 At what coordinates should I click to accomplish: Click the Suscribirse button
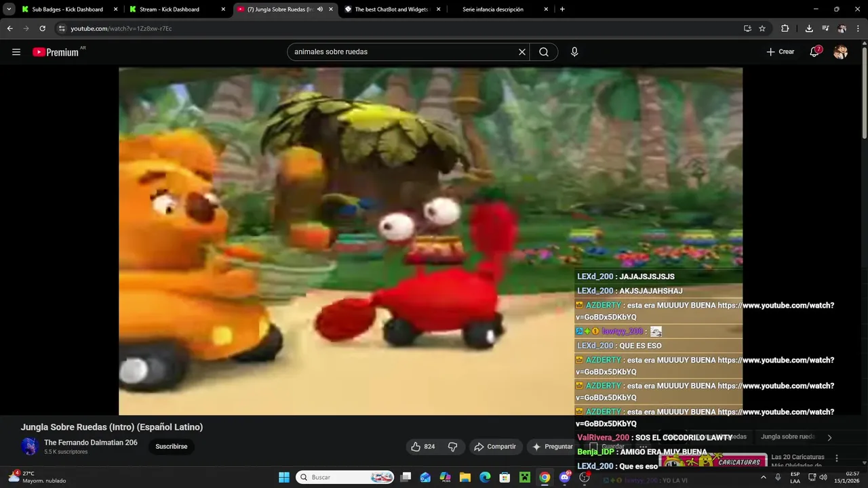172,447
